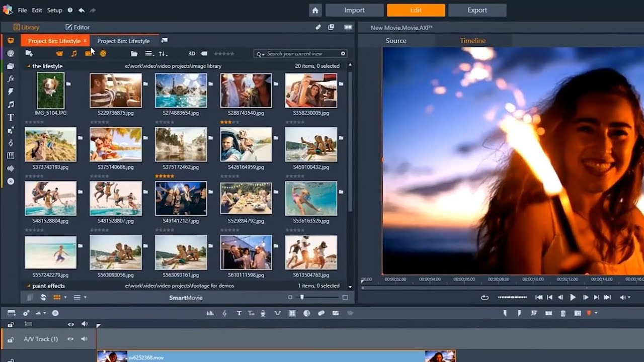Adjust the shuttle speed slider in preview
644x362 pixels.
pyautogui.click(x=512, y=298)
